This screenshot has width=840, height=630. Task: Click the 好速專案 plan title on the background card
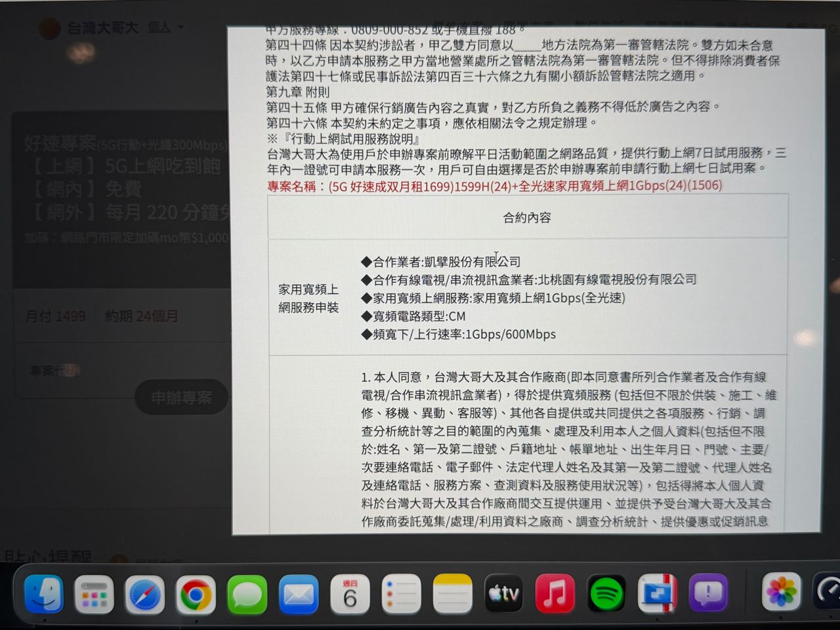(x=60, y=142)
